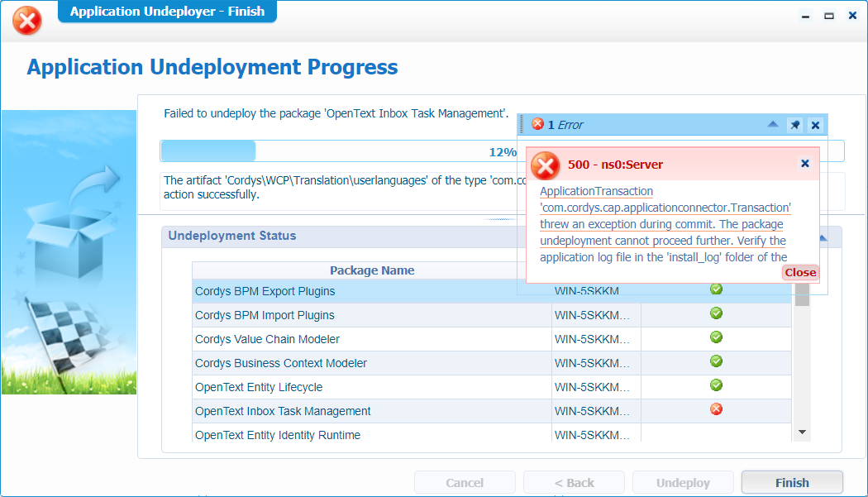Viewport: 868px width, 497px height.
Task: Click the 'Application Undeployer - Finish' title tab
Action: click(x=167, y=12)
